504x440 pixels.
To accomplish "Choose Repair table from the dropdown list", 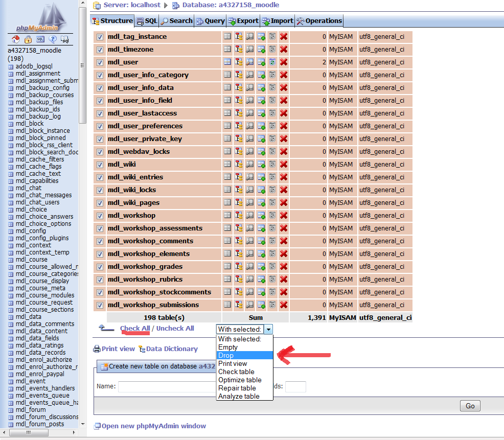I will [x=245, y=388].
